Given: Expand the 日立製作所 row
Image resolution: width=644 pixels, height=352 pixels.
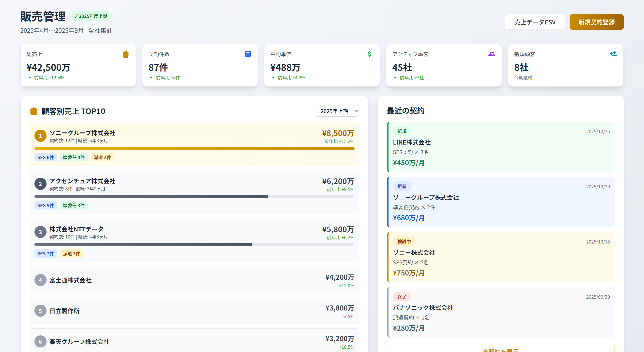Looking at the screenshot, I should pos(194,311).
